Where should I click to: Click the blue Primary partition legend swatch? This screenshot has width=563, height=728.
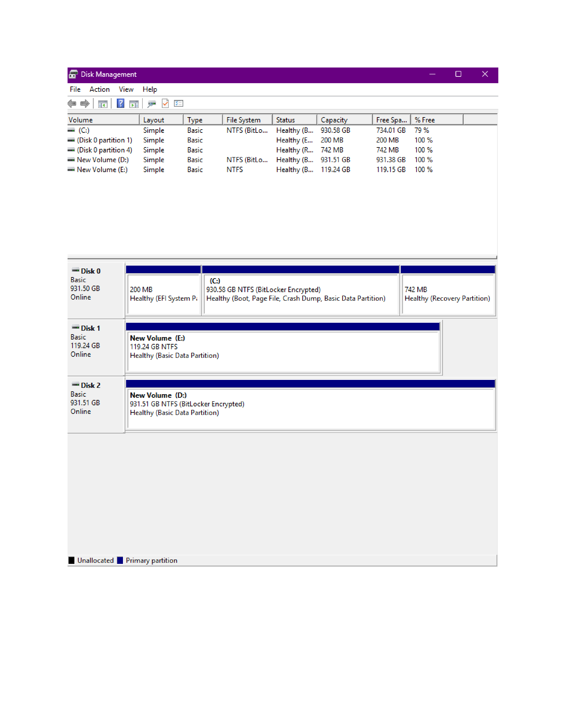click(x=120, y=561)
